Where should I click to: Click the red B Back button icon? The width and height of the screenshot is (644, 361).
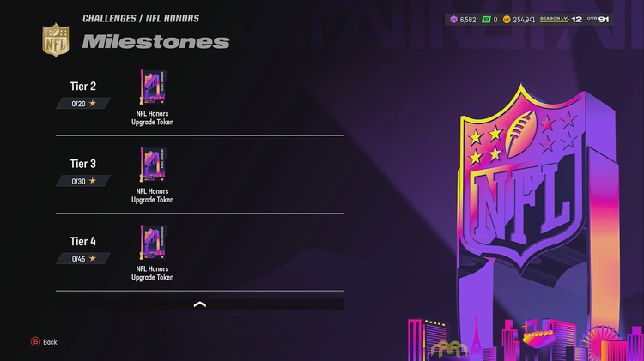[x=35, y=342]
